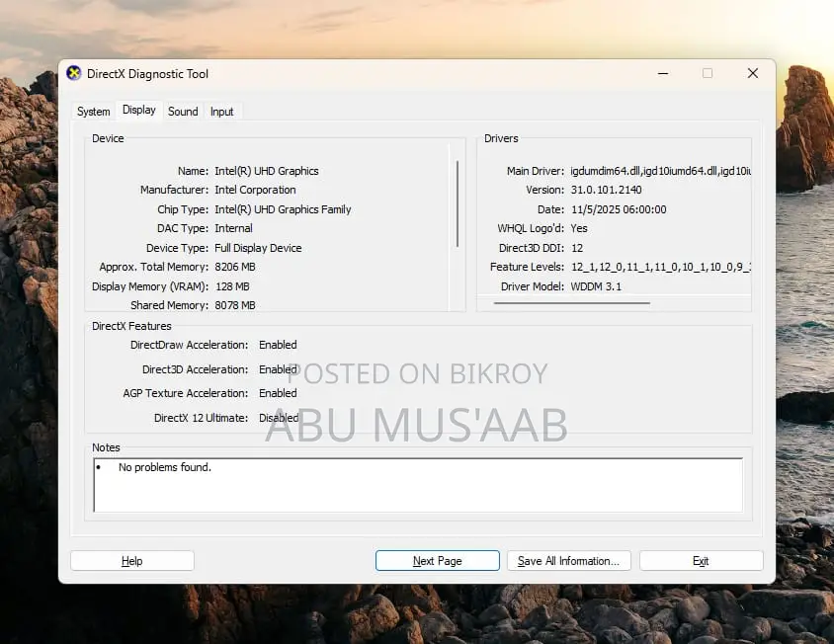834x644 pixels.
Task: Select the '128 MB' VRAM value
Action: coord(232,286)
